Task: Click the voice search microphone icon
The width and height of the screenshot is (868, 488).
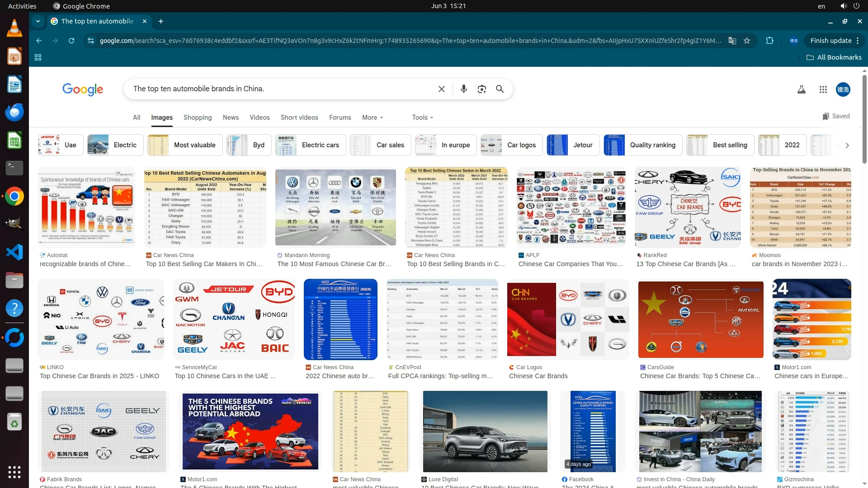Action: point(463,89)
